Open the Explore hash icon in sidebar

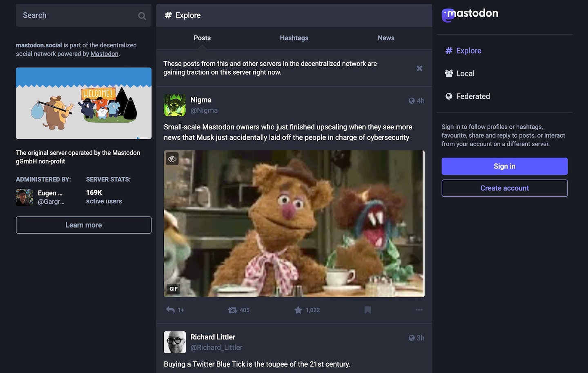[449, 51]
